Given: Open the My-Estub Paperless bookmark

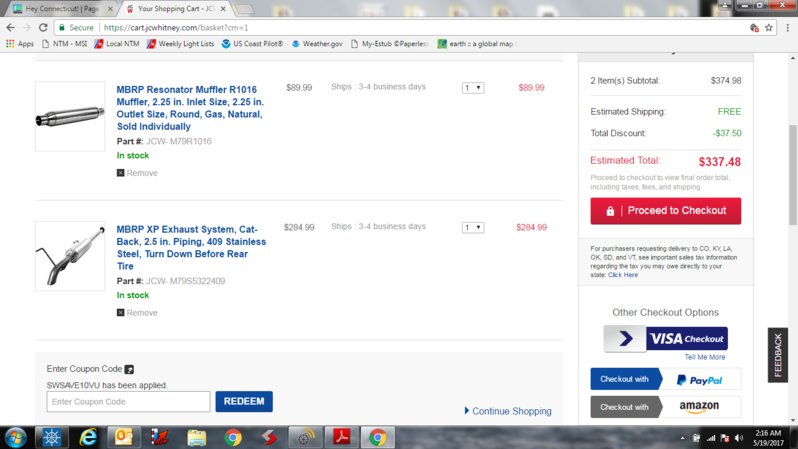Looking at the screenshot, I should [389, 44].
